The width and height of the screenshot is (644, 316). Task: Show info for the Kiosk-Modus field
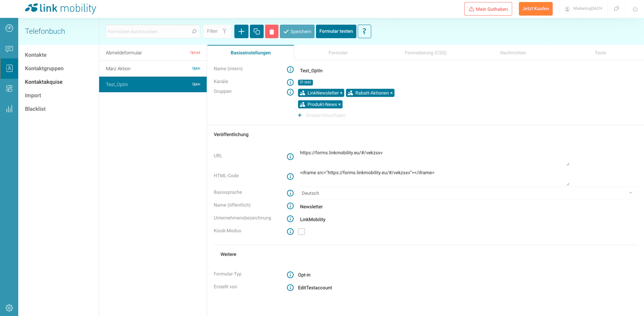(x=290, y=231)
